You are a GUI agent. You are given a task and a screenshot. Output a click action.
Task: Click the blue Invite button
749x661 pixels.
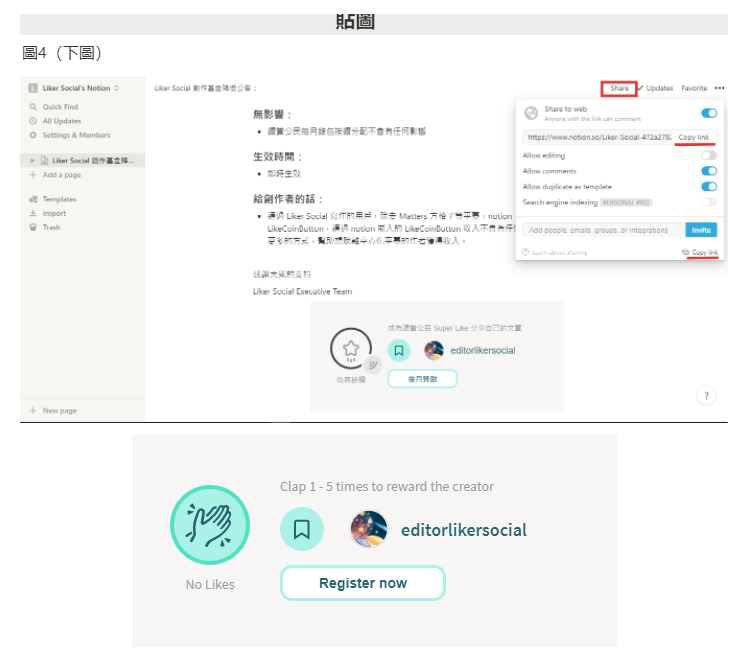tap(701, 230)
